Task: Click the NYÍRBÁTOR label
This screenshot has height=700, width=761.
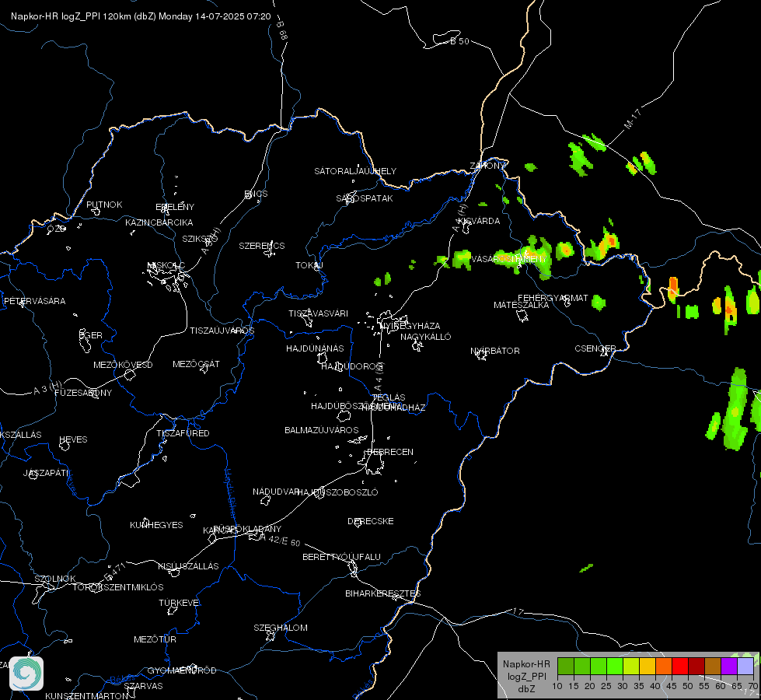Action: pos(495,351)
